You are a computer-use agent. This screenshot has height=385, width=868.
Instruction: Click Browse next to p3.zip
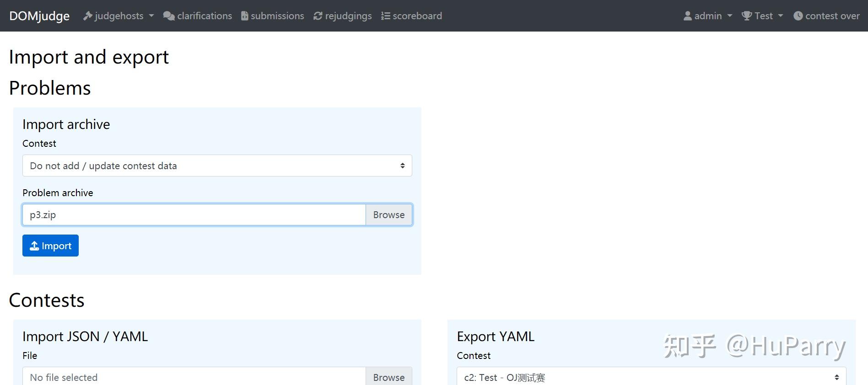pos(388,215)
